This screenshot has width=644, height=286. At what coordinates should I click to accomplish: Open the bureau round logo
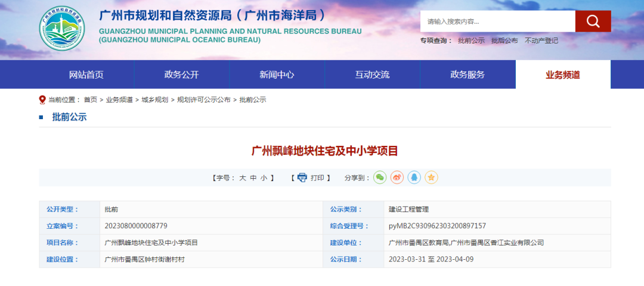[x=63, y=28]
